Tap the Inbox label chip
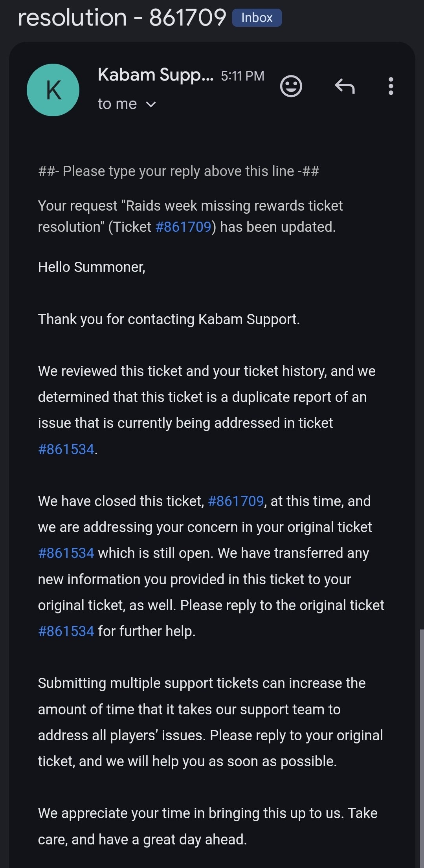The width and height of the screenshot is (424, 868). click(257, 18)
